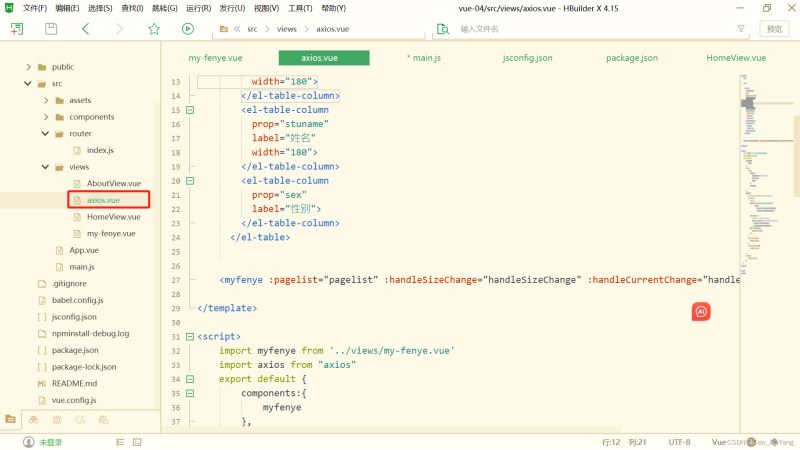Click the src breadcrumb segment
This screenshot has width=800, height=450.
tap(253, 29)
